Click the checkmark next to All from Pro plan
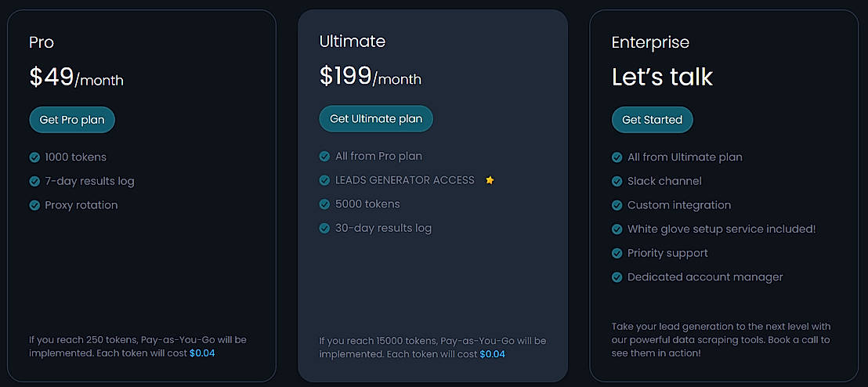 324,157
